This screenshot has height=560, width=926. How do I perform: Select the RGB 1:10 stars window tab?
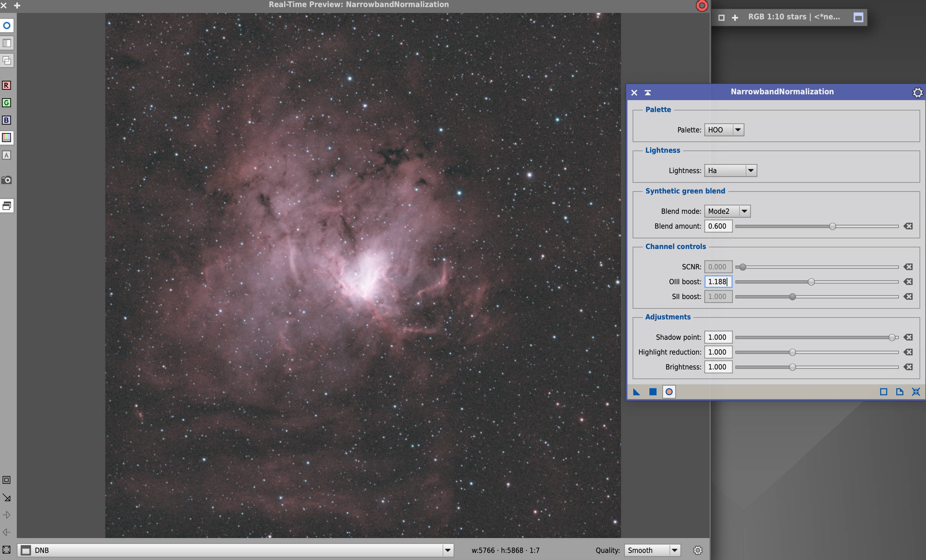tap(794, 17)
